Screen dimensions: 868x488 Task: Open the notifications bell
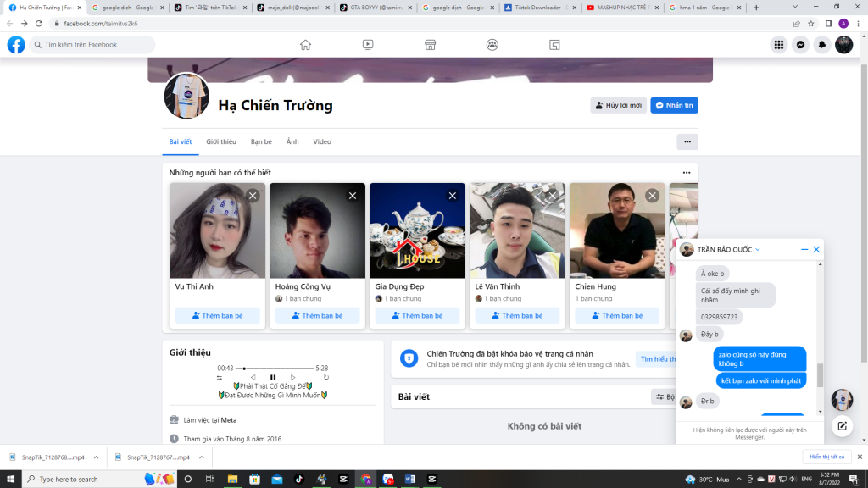821,45
